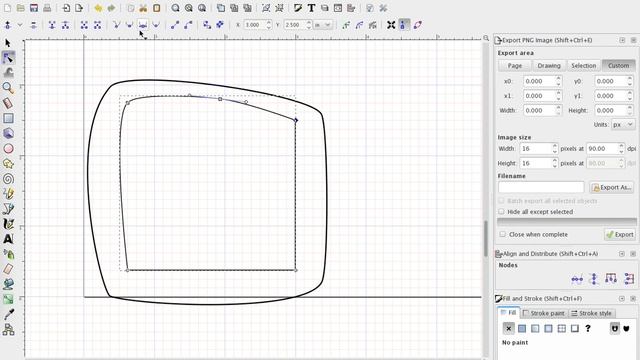Open the Text and Font dialog icon
Screen dimensions: 640x360
tap(311, 8)
